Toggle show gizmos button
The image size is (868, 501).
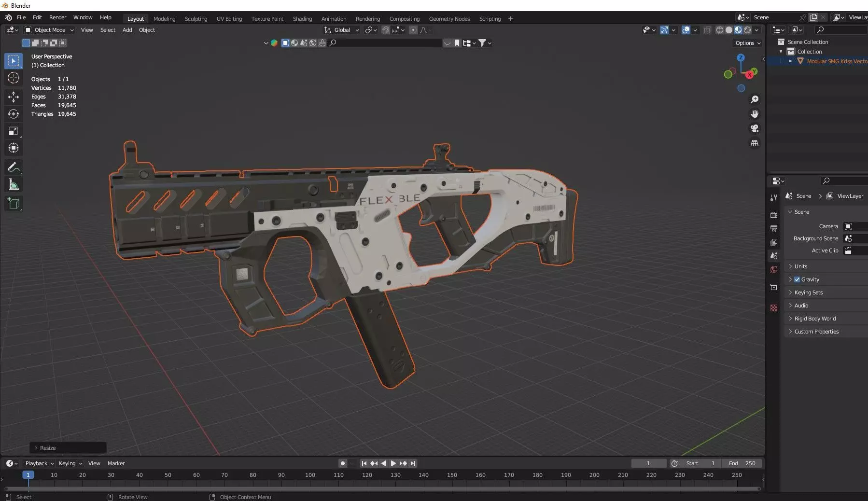pos(664,30)
